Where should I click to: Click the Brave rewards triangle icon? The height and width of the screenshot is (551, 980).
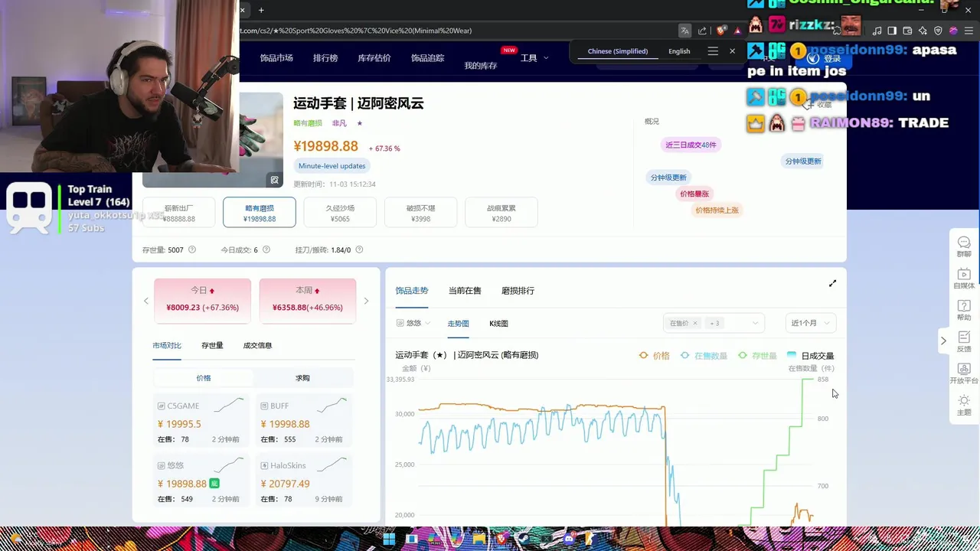click(737, 31)
